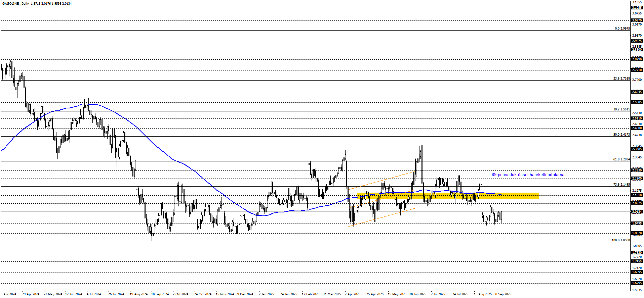
Task: Click the 1.9495 price level tag
Action: pos(637,223)
